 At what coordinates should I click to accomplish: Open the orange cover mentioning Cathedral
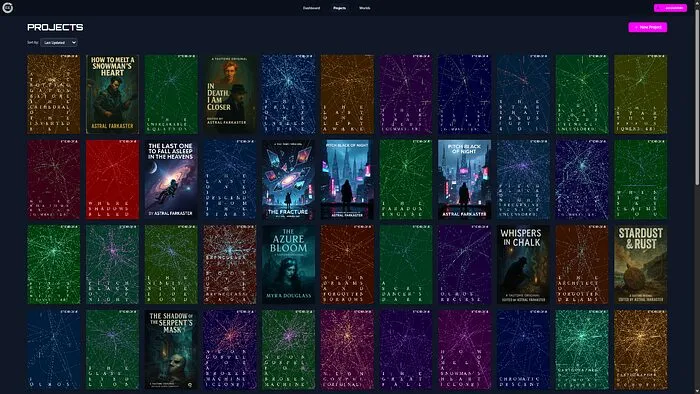click(54, 94)
